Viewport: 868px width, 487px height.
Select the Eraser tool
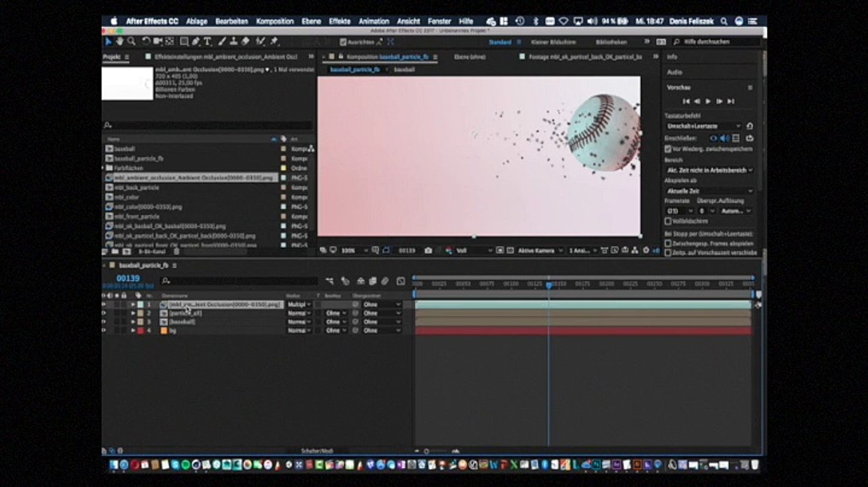click(x=245, y=42)
